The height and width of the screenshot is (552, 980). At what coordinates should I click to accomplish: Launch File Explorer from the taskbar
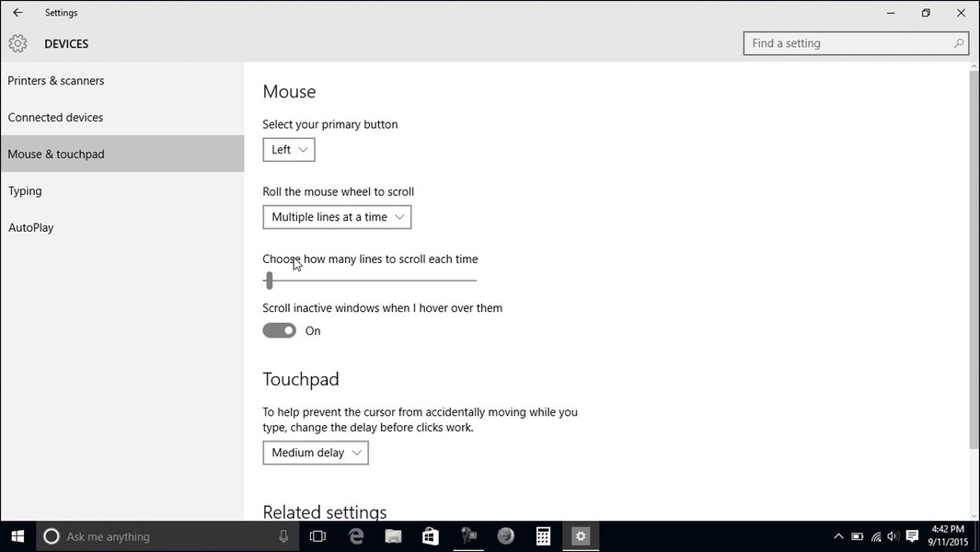click(393, 535)
